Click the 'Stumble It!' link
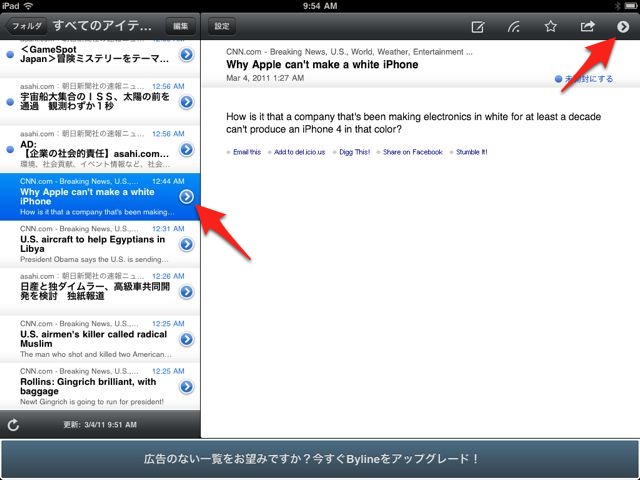The width and height of the screenshot is (640, 480). [x=471, y=152]
